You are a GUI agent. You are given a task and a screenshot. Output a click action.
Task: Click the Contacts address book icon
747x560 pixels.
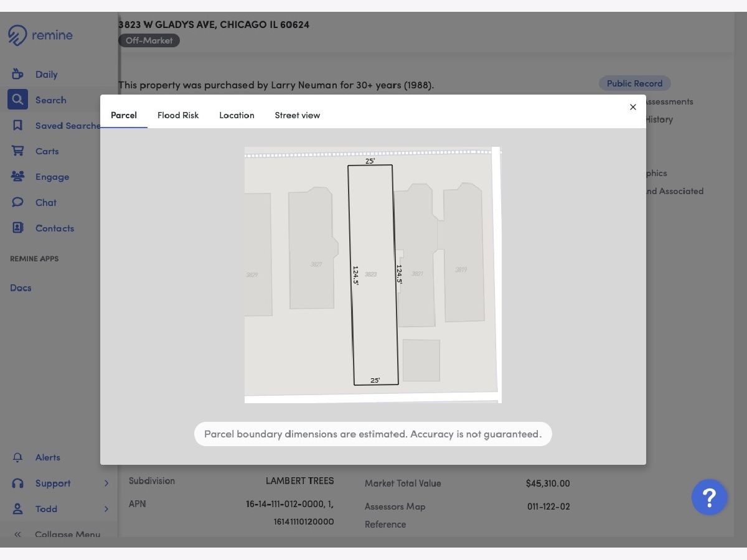point(17,228)
